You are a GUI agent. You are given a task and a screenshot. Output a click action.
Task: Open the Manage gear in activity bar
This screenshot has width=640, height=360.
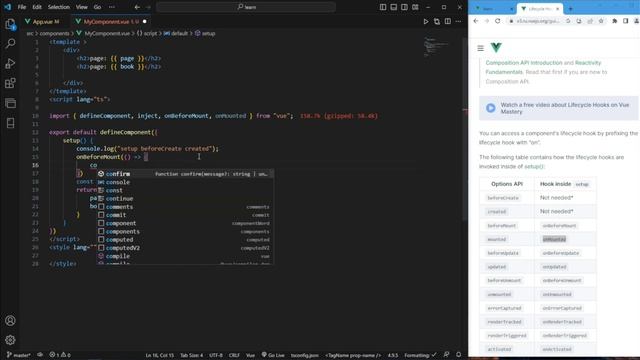pyautogui.click(x=10, y=340)
